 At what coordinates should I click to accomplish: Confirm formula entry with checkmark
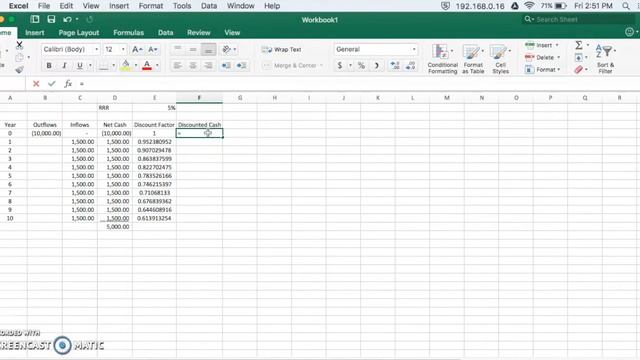tap(51, 84)
